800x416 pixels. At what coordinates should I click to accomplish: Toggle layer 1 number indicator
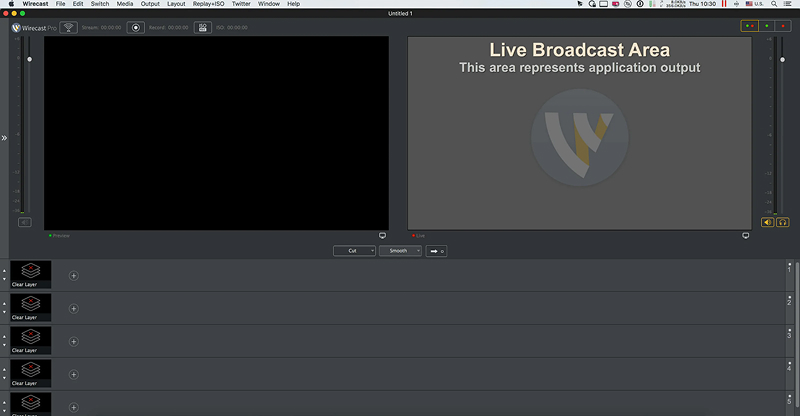pyautogui.click(x=789, y=268)
